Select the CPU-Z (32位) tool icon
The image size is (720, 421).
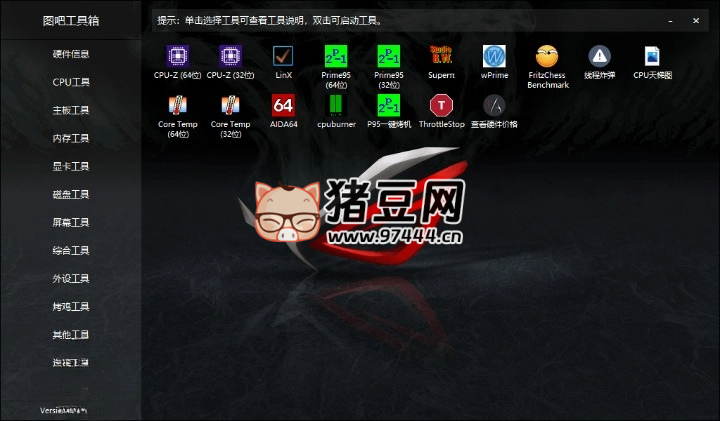pos(231,56)
